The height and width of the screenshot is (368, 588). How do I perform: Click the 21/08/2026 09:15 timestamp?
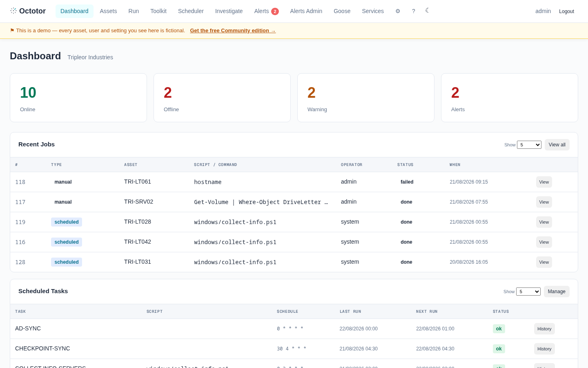469,182
